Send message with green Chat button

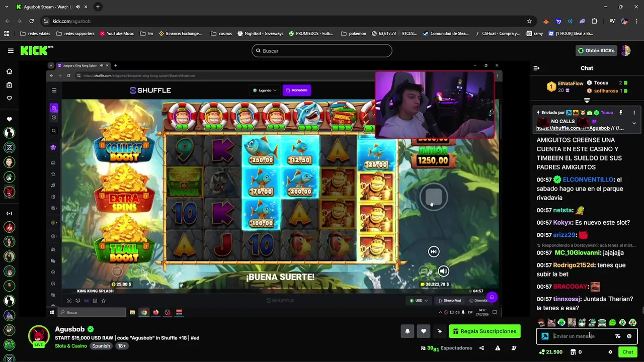coord(627,352)
